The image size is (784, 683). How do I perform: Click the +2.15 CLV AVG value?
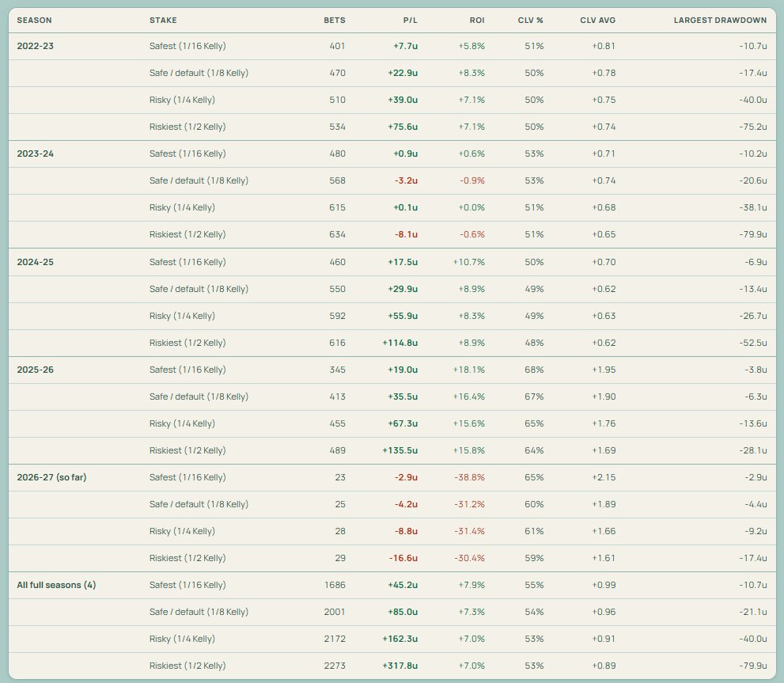point(604,477)
